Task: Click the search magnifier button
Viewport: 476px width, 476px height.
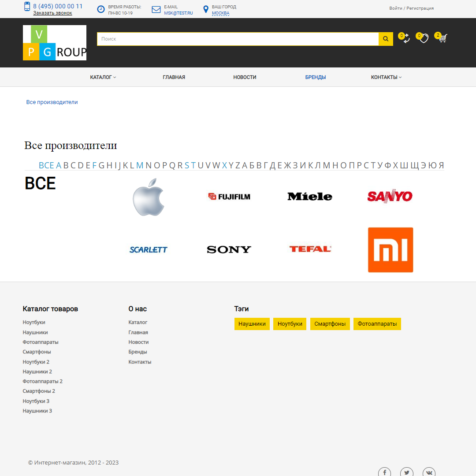Action: coord(386,39)
